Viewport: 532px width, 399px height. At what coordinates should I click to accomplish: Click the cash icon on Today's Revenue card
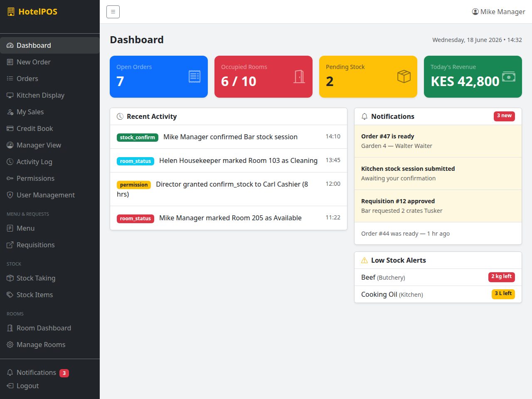(509, 76)
